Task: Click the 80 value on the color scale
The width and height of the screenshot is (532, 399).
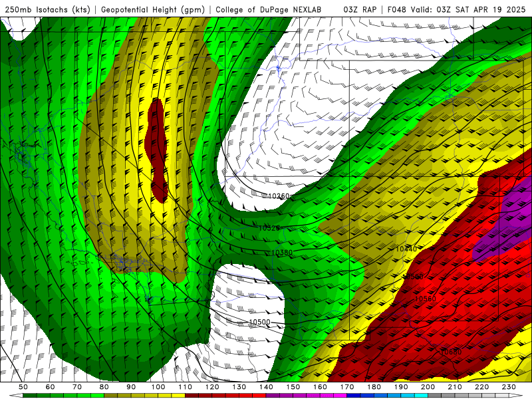Action: click(104, 387)
